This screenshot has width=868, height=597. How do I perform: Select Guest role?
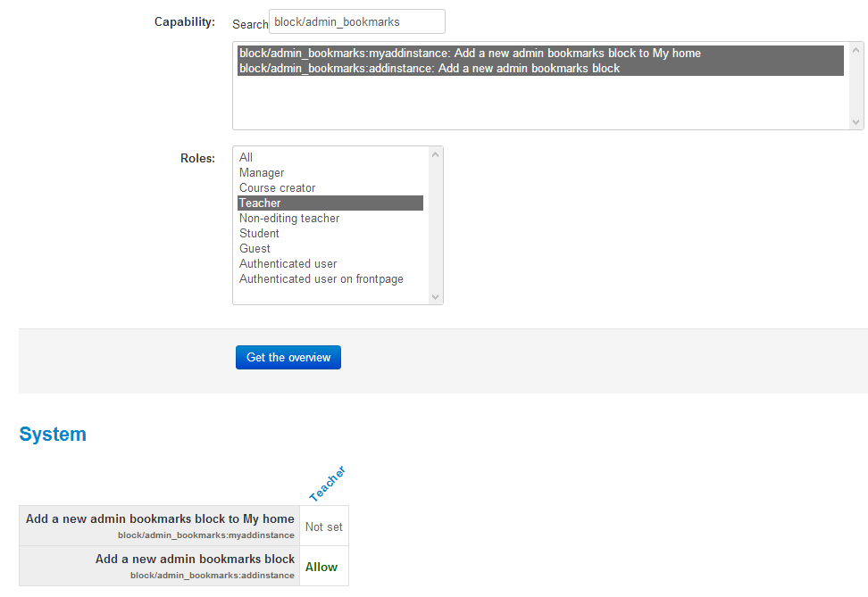point(330,248)
